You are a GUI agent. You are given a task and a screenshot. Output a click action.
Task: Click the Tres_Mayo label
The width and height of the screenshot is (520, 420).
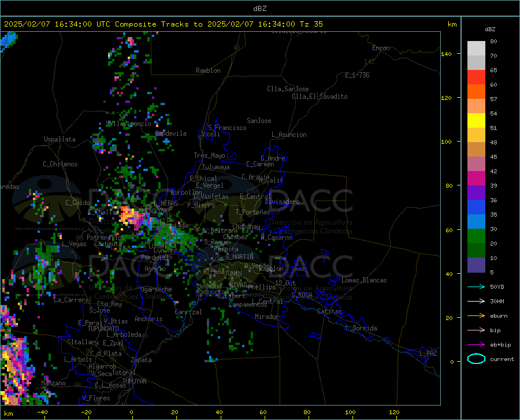(209, 155)
